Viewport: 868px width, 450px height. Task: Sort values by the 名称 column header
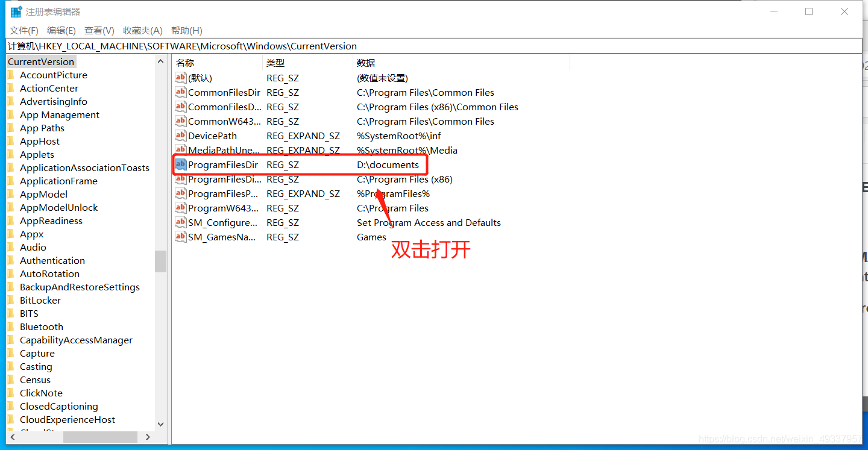[x=217, y=63]
